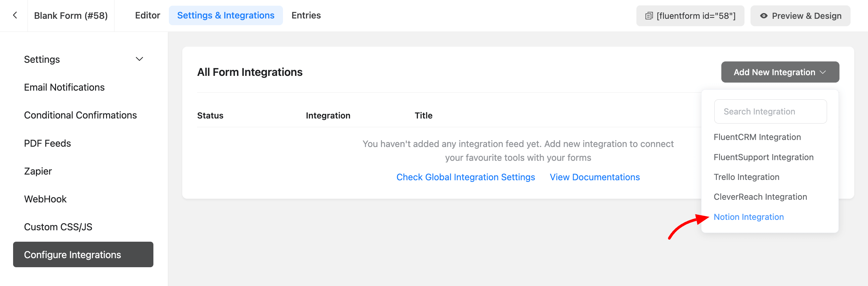Select Settings & Integrations tab
The image size is (868, 286).
[226, 15]
